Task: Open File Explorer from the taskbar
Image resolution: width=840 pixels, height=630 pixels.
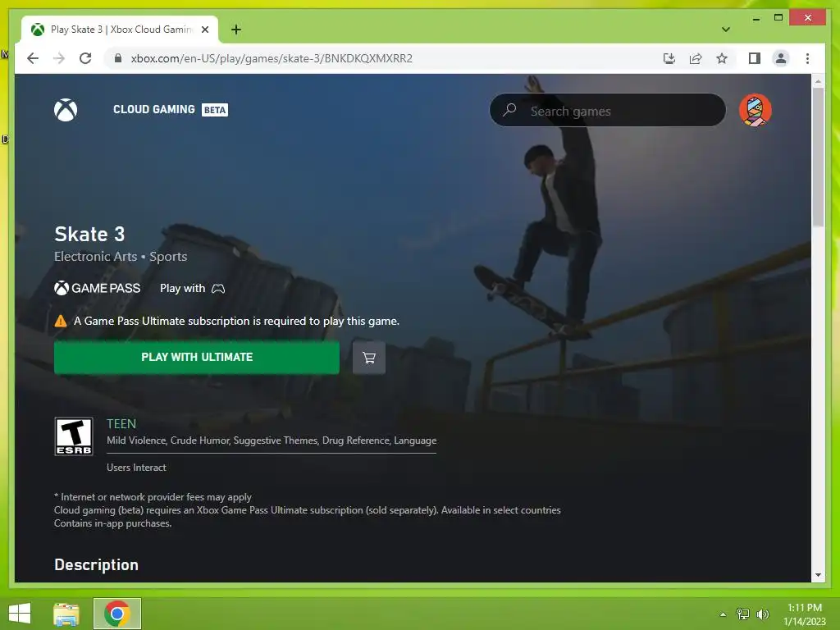Action: 66,614
